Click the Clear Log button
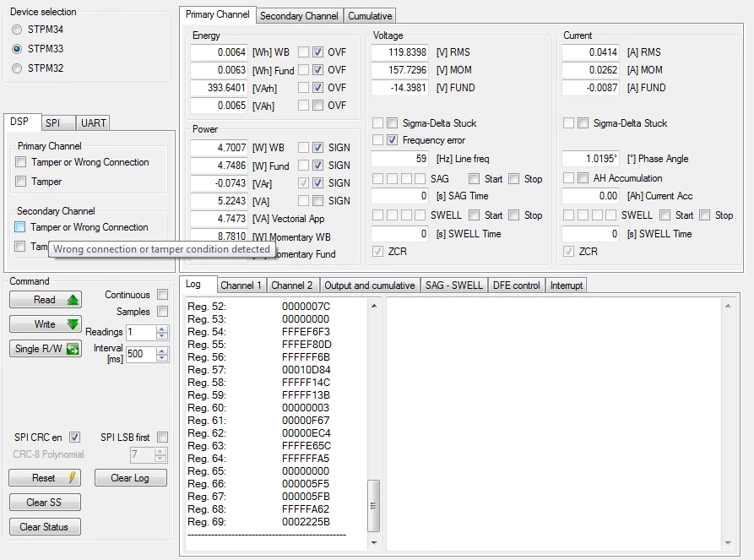Screen dimensions: 754x560 130,478
